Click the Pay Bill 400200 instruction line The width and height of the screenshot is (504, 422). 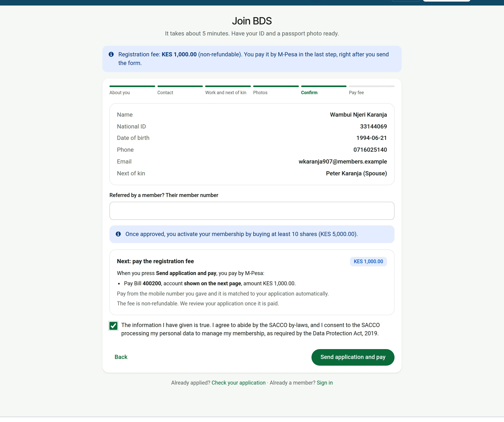point(210,284)
